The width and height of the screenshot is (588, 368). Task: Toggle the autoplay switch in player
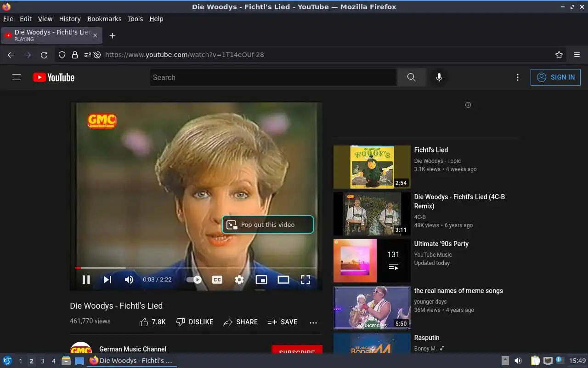point(194,280)
